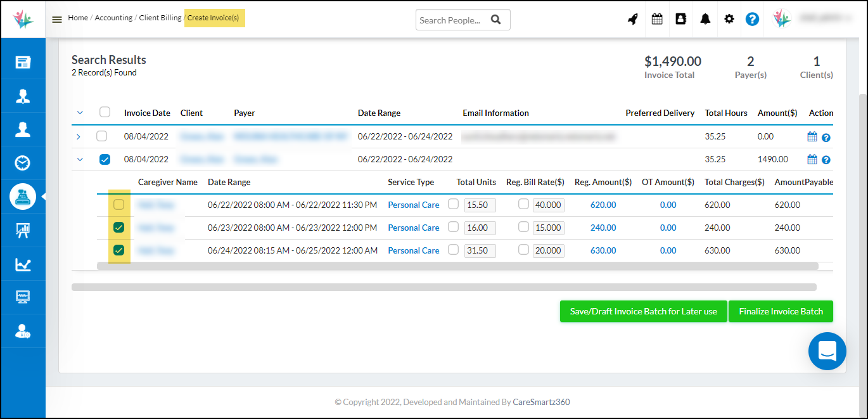Click Save/Draft Invoice Batch for Later use
The image size is (868, 419).
tap(643, 311)
